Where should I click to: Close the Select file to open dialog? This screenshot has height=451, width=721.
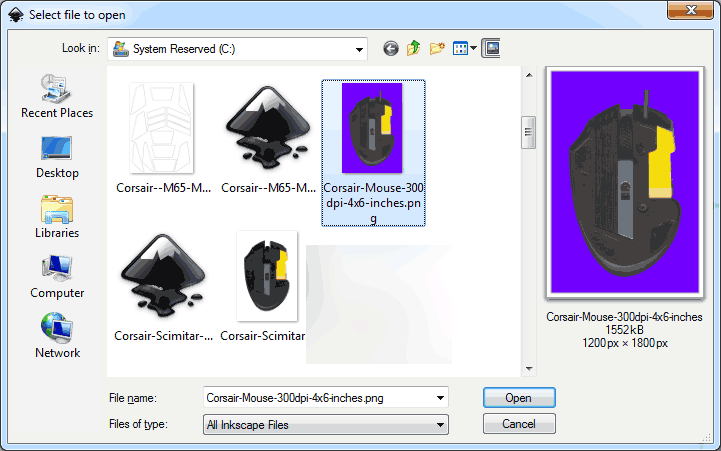click(x=690, y=10)
